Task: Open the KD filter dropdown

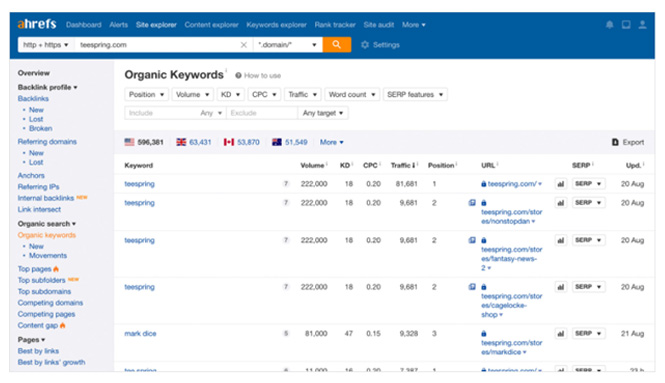Action: [x=230, y=95]
